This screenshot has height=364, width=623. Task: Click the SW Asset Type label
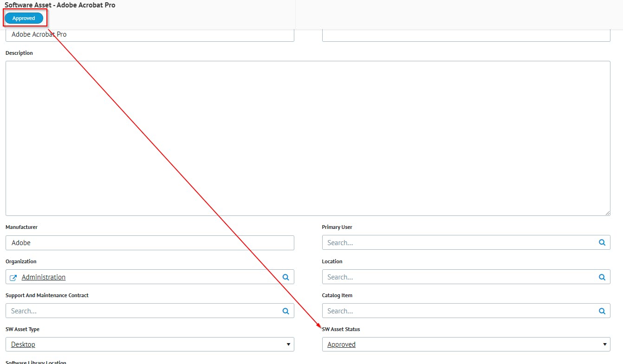coord(22,329)
